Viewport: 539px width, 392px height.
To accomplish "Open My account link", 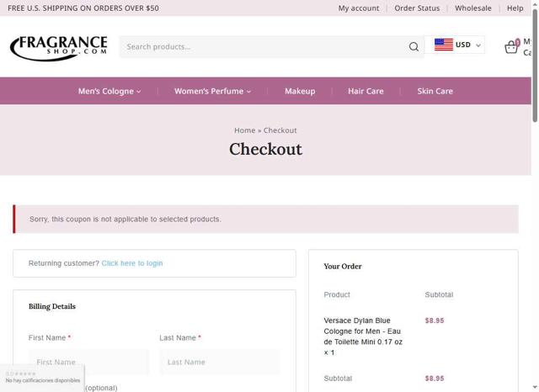I will pyautogui.click(x=359, y=8).
